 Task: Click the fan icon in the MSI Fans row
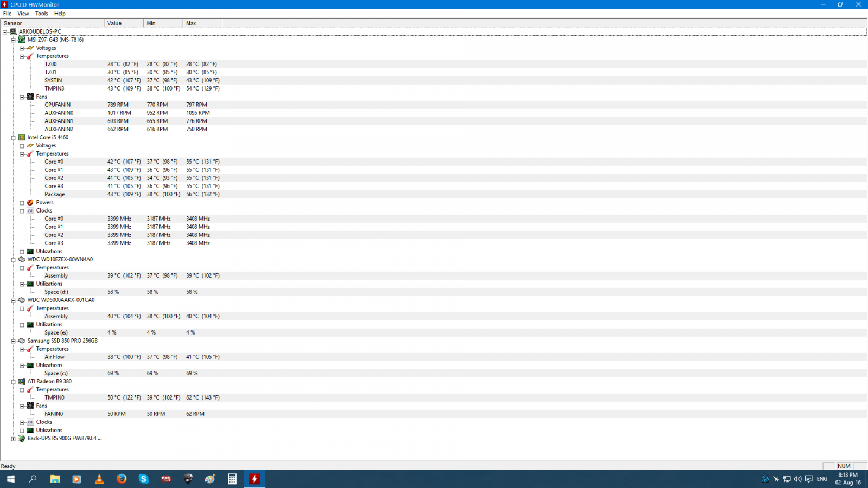point(30,97)
